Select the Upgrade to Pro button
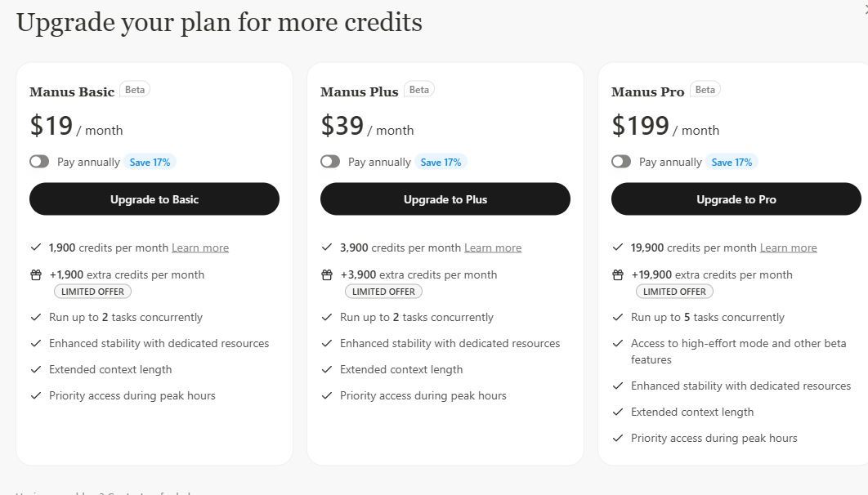Image resolution: width=868 pixels, height=495 pixels. [736, 199]
